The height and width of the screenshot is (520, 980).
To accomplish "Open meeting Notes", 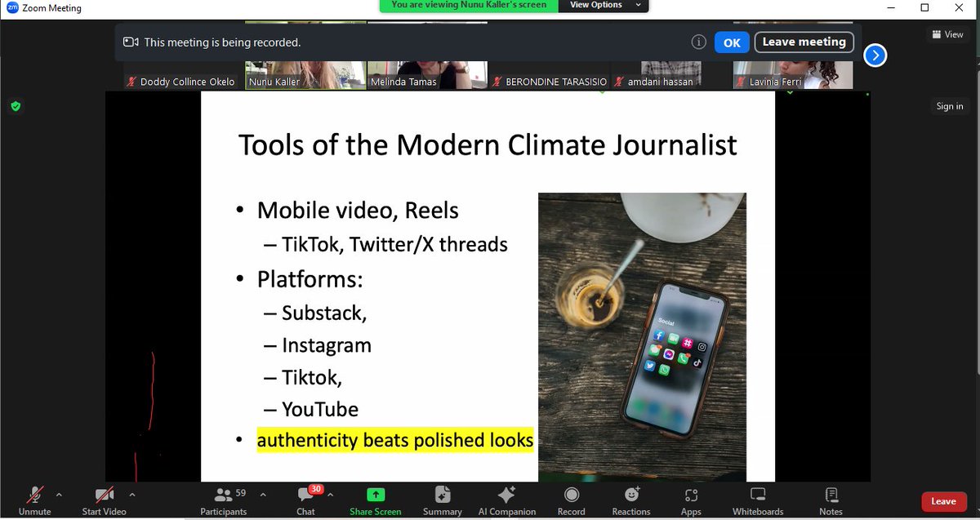I will click(830, 500).
